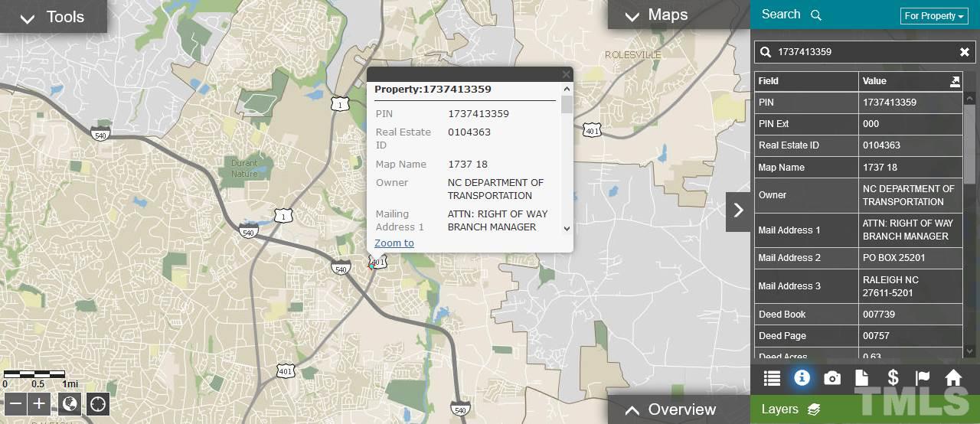Click the Search header magnifier icon

tap(816, 15)
